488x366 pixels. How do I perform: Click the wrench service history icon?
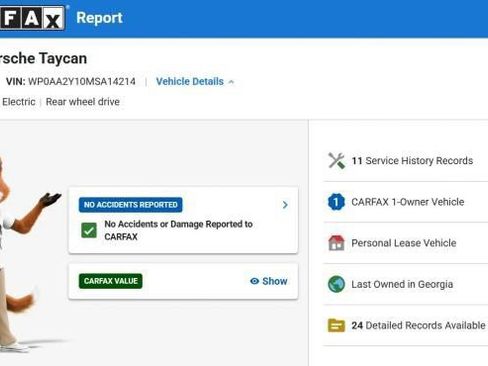(336, 161)
